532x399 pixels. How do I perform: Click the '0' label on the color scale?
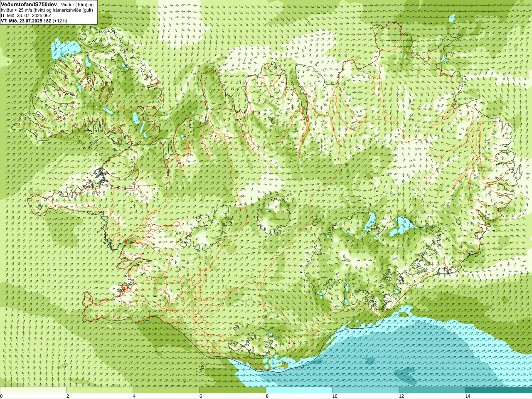2,396
